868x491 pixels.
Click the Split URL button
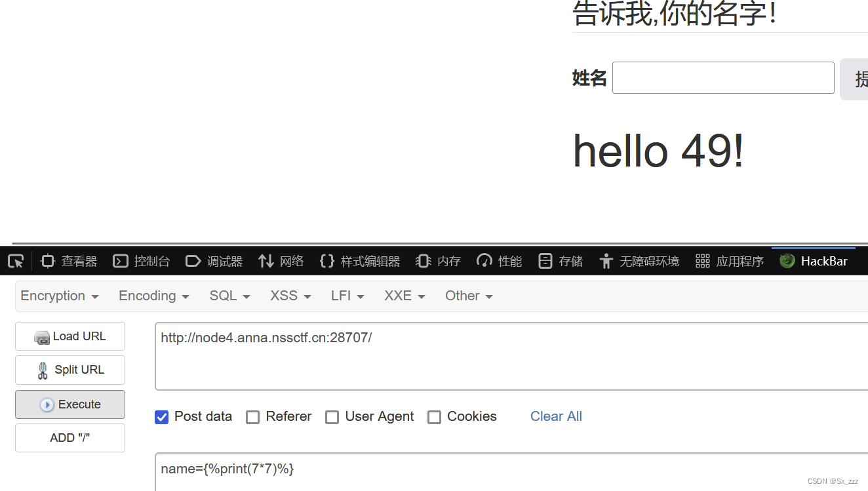coord(70,370)
